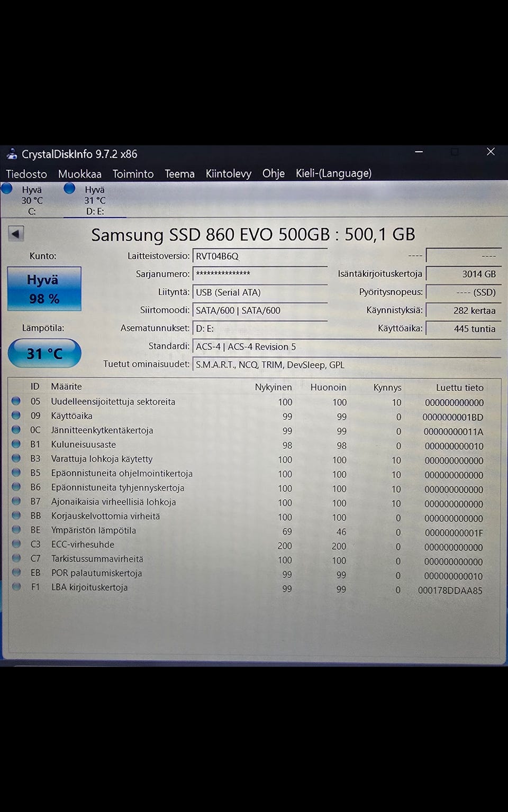The width and height of the screenshot is (508, 812).
Task: Click status icon for BE Ympäristön lämpötila
Action: (x=16, y=530)
